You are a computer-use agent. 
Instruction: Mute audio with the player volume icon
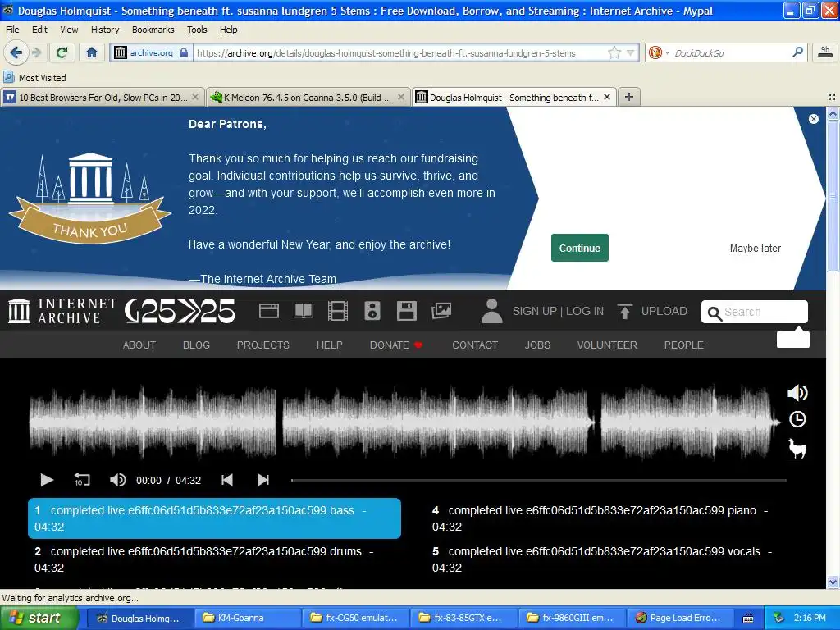click(x=117, y=480)
